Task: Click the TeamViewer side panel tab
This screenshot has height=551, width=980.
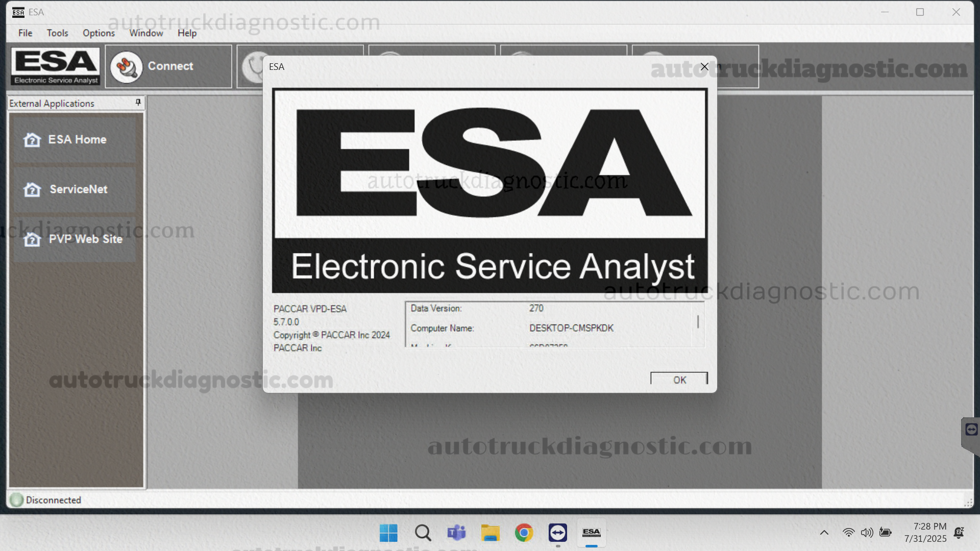Action: pos(971,430)
